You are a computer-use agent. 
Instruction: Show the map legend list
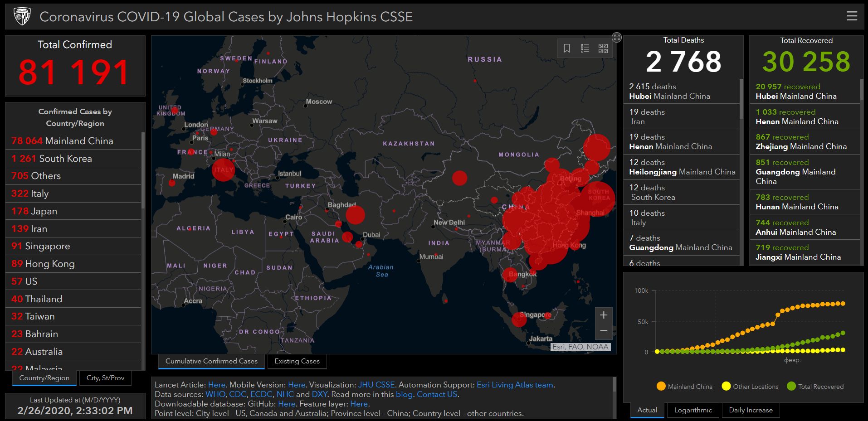[585, 48]
